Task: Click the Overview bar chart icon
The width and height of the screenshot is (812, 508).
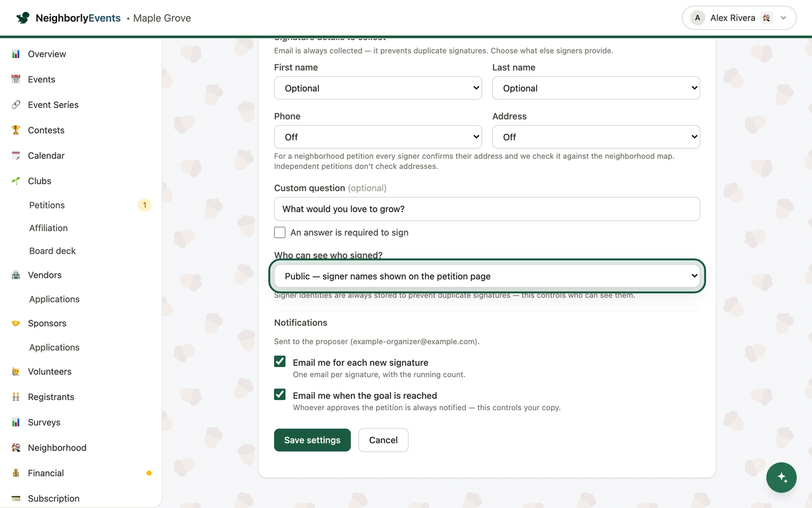Action: tap(16, 54)
